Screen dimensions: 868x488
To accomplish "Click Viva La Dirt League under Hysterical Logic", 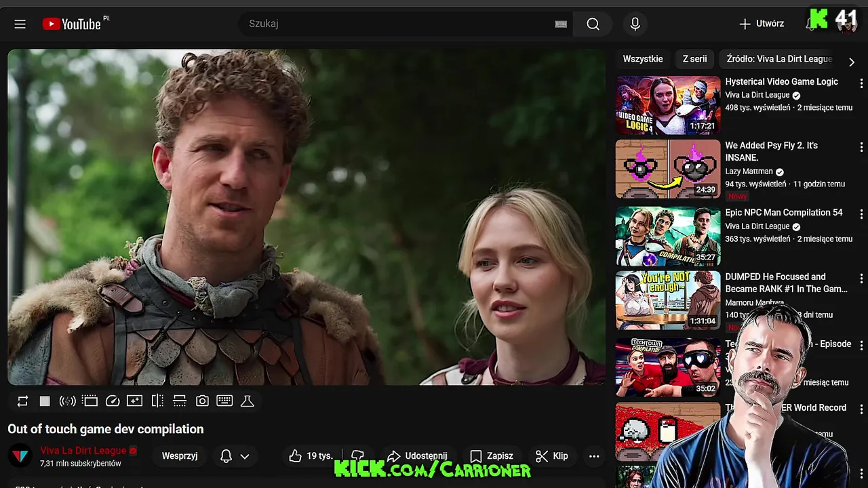I will tap(757, 95).
